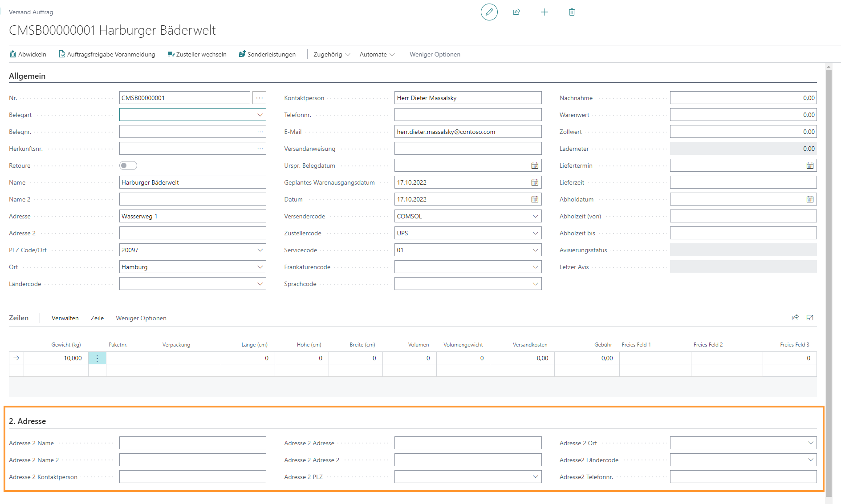This screenshot has width=841, height=504.
Task: Click Zusteller wechseln
Action: (197, 54)
